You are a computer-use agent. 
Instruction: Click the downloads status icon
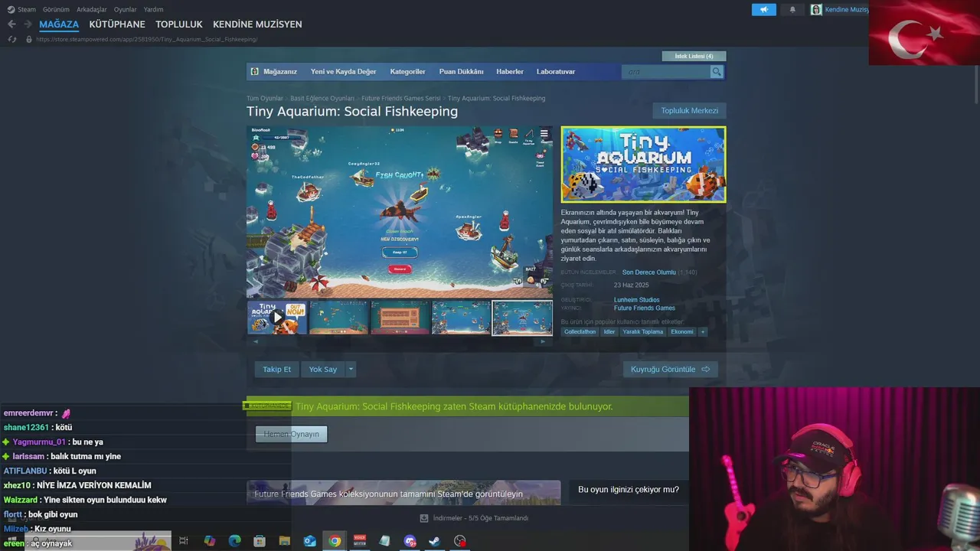tap(423, 518)
